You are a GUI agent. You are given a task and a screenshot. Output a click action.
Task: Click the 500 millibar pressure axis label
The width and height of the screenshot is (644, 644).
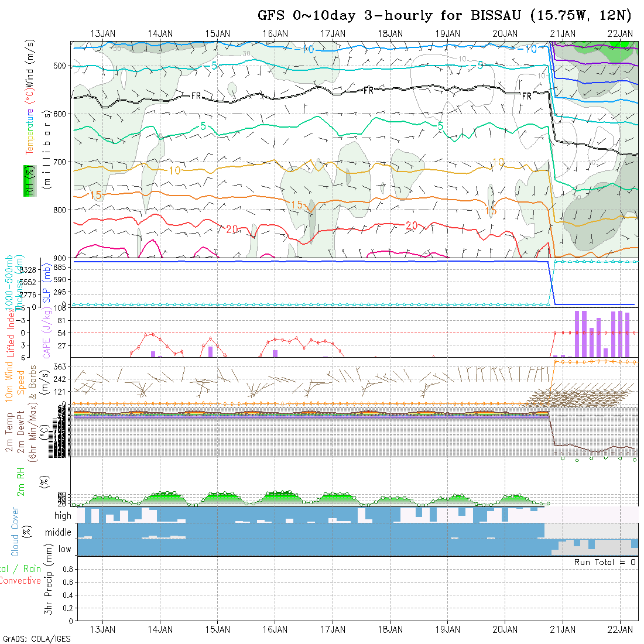click(59, 66)
